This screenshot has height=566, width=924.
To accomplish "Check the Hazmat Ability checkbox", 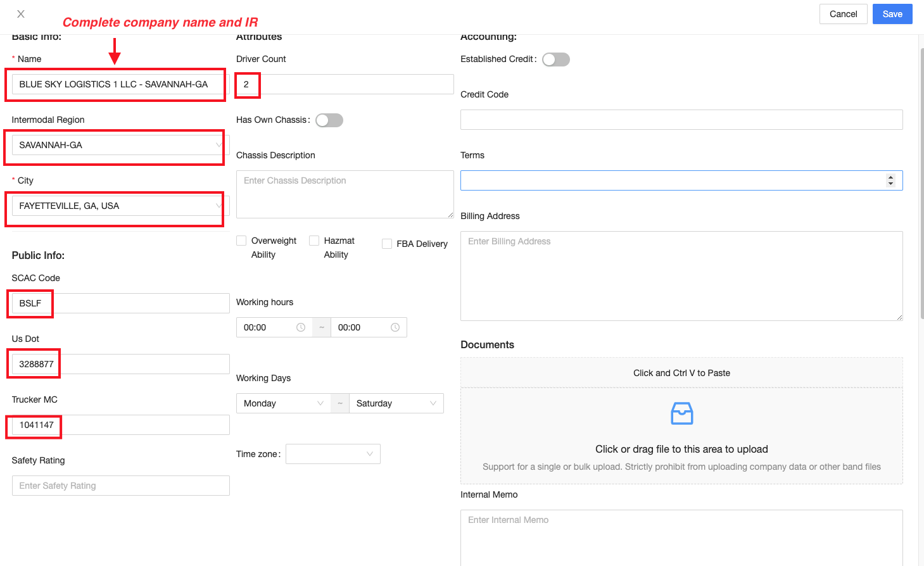I will click(x=314, y=241).
